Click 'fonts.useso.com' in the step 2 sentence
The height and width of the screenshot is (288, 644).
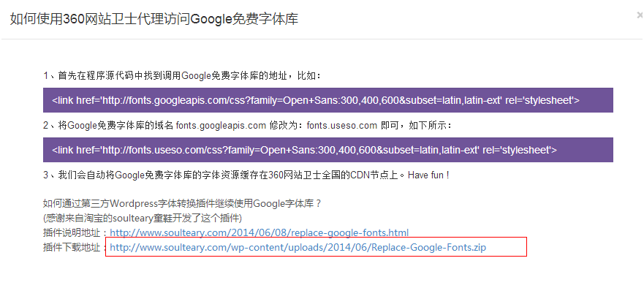tap(341, 125)
